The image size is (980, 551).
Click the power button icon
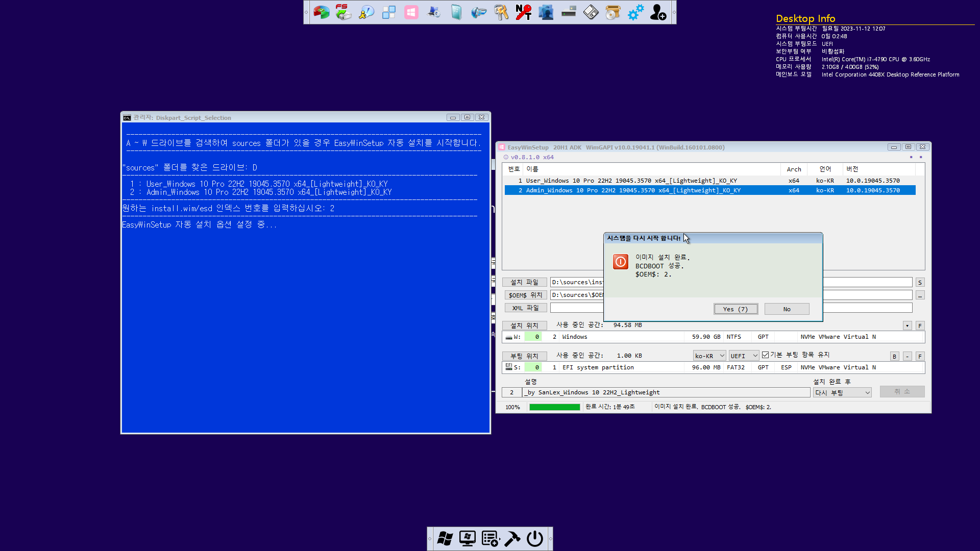tap(535, 538)
